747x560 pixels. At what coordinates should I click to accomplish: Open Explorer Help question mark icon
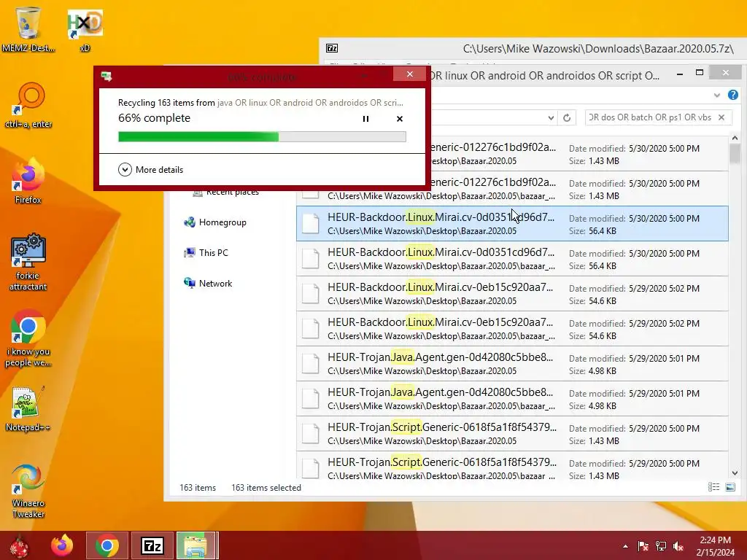[x=732, y=96]
